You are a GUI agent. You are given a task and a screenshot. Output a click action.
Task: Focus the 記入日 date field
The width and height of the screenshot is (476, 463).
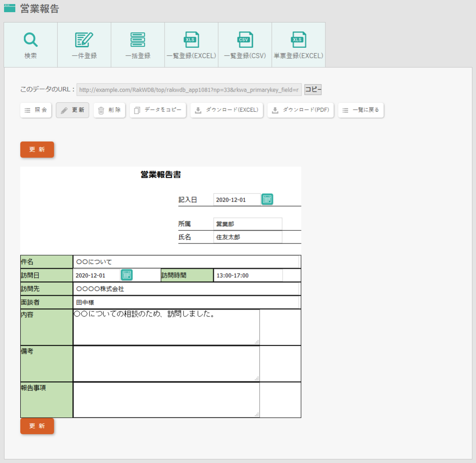[237, 200]
